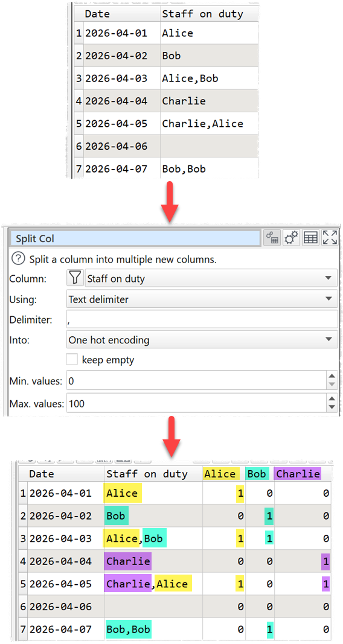This screenshot has width=343, height=644.
Task: Click the Split Col name field
Action: click(x=135, y=238)
